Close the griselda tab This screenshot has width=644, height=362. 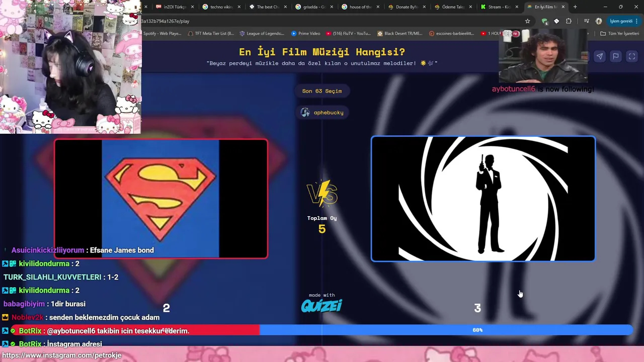tap(332, 7)
